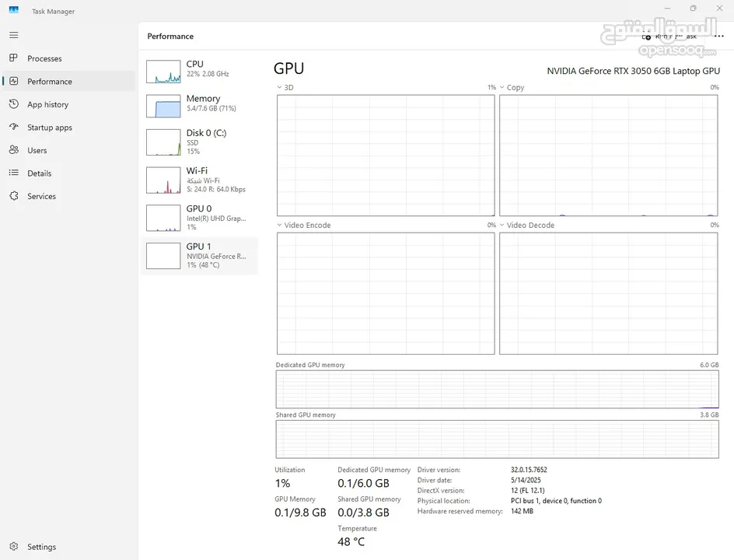This screenshot has height=560, width=734.
Task: Select the Wi-Fi activity mini graph
Action: point(163,180)
